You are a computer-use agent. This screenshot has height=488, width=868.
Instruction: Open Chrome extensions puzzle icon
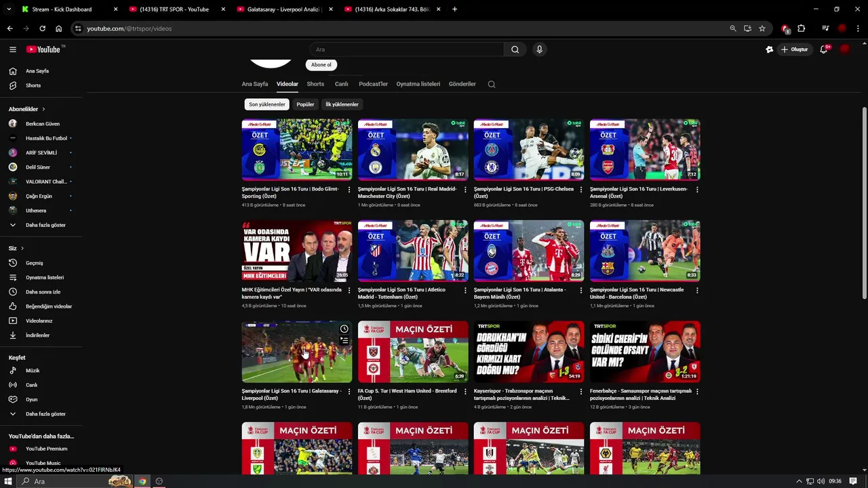[802, 28]
